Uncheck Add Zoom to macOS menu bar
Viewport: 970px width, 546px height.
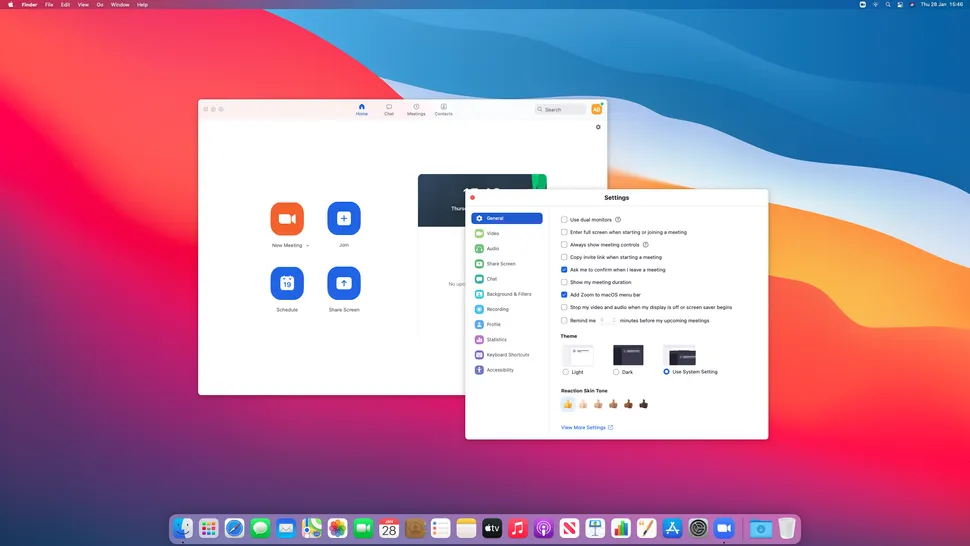pos(564,295)
